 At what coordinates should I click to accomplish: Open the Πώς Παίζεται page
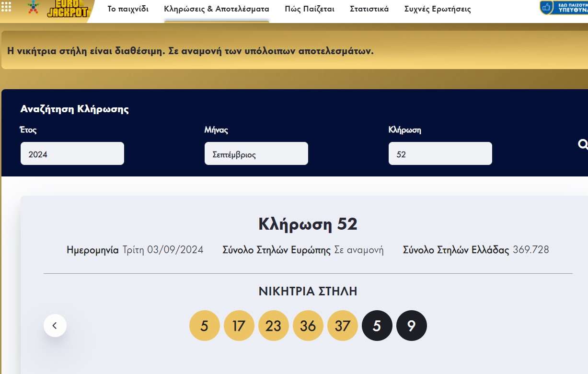tap(309, 9)
